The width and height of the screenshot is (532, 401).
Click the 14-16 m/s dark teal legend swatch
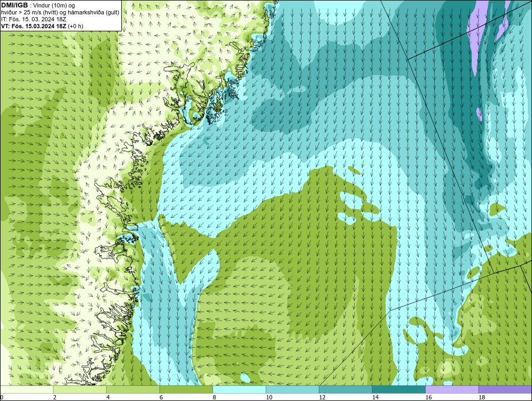398,389
